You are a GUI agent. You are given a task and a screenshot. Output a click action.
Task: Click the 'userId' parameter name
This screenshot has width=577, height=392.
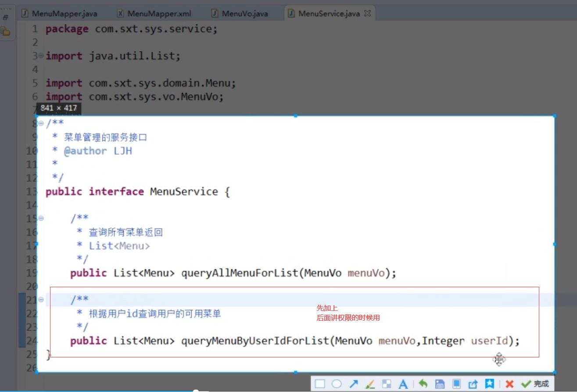(489, 341)
